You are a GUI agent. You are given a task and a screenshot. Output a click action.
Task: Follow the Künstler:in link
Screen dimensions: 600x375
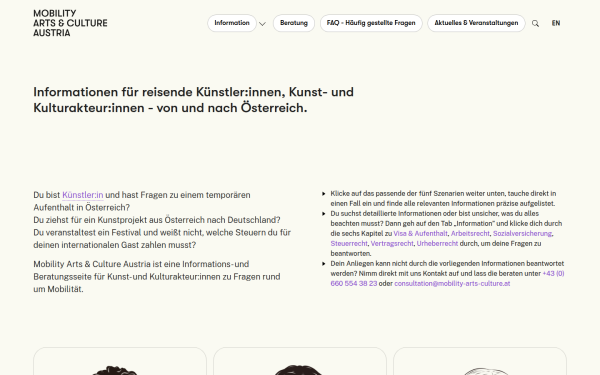tap(83, 195)
